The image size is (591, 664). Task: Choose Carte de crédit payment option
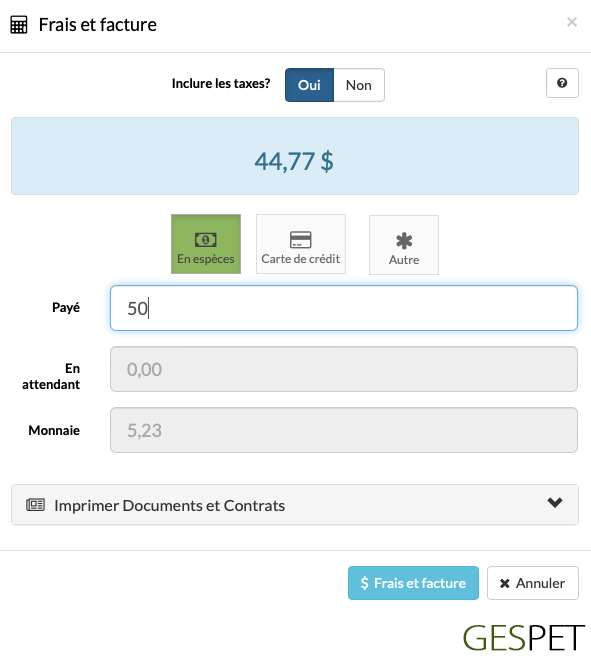pyautogui.click(x=301, y=244)
